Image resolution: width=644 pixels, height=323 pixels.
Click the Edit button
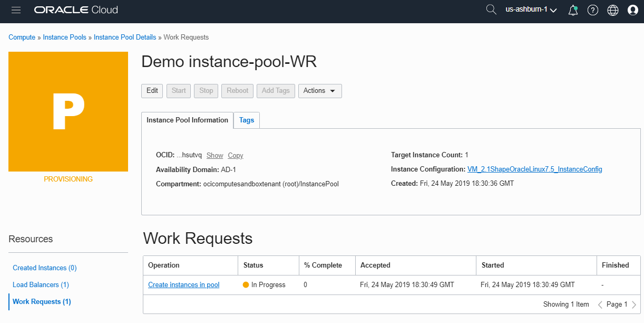point(152,91)
